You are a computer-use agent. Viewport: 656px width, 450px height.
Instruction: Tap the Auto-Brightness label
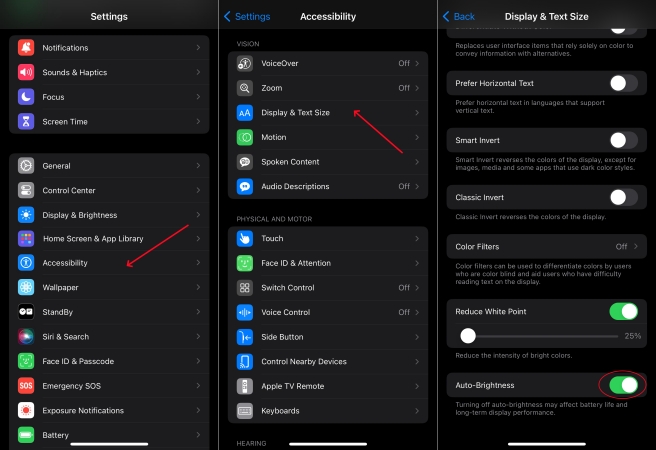tap(485, 385)
